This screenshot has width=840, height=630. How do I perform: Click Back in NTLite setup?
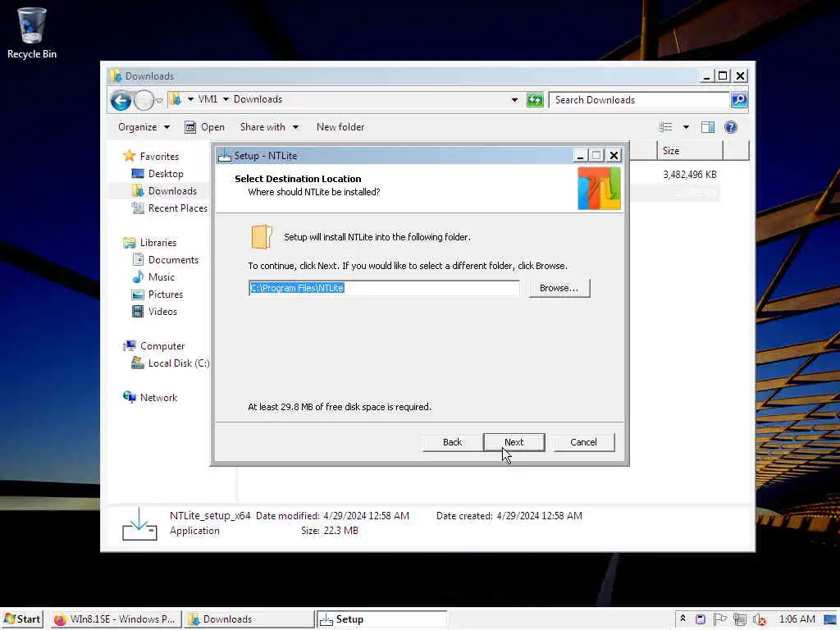coord(452,442)
